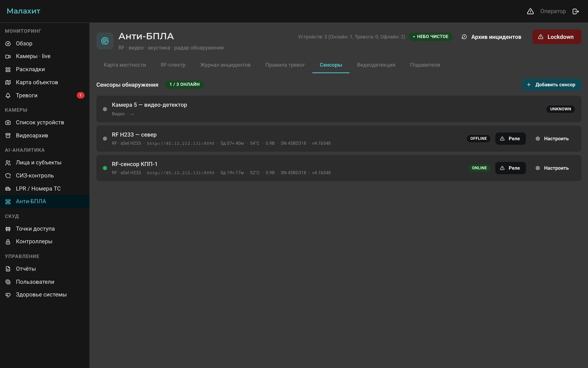Click Реле for RF H233 — север
588x368 pixels.
510,138
